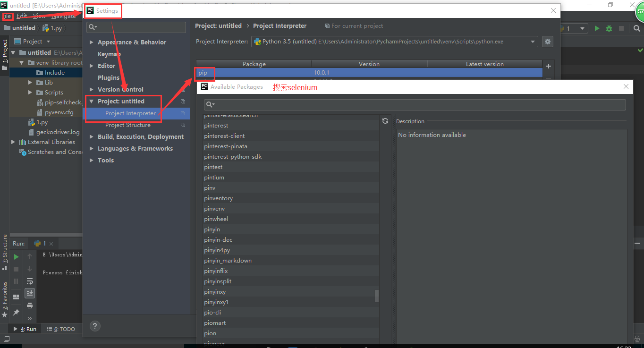The width and height of the screenshot is (644, 348).
Task: Expand Build, Execution, Deployment section
Action: point(92,137)
